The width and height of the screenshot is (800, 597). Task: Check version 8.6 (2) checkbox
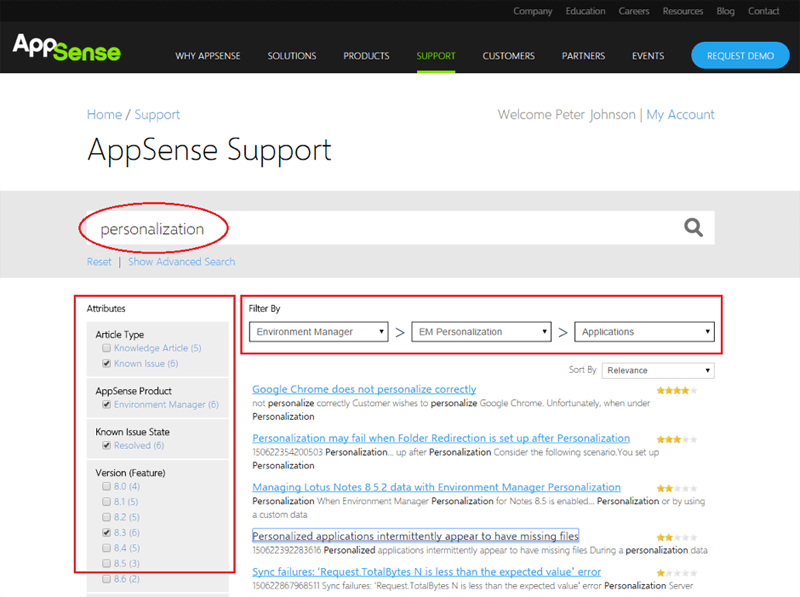[x=107, y=579]
